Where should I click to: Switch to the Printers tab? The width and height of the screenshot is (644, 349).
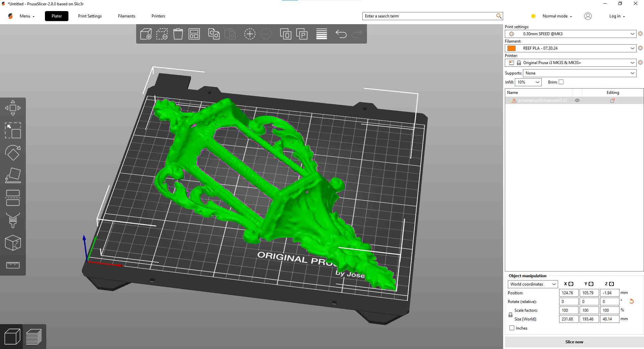click(158, 16)
